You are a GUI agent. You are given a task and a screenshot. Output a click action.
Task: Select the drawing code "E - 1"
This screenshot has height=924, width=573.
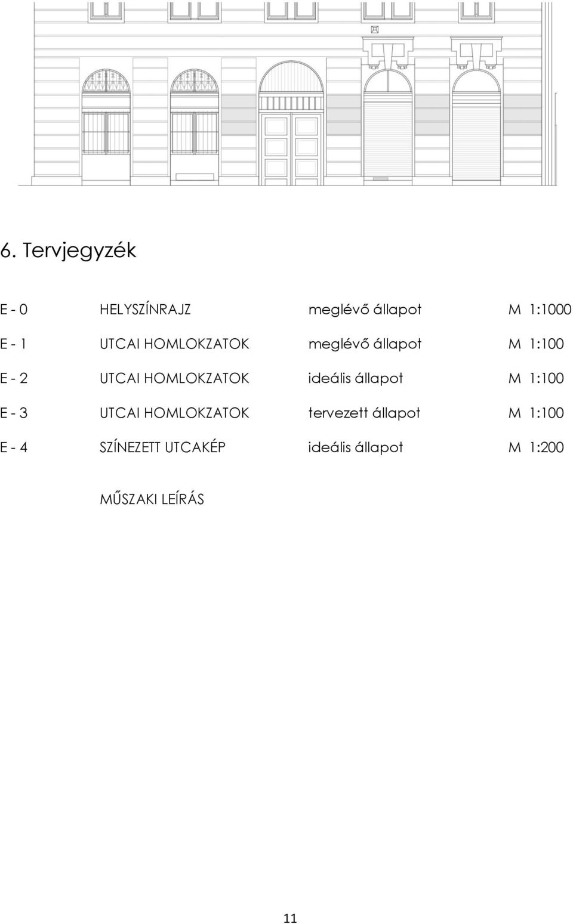[13, 344]
